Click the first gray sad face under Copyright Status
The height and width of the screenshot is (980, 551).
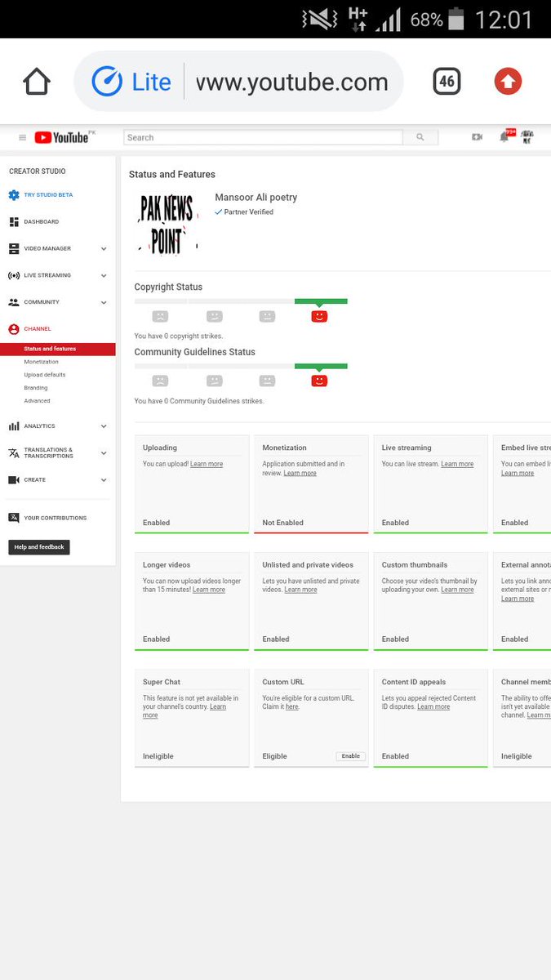tap(160, 316)
